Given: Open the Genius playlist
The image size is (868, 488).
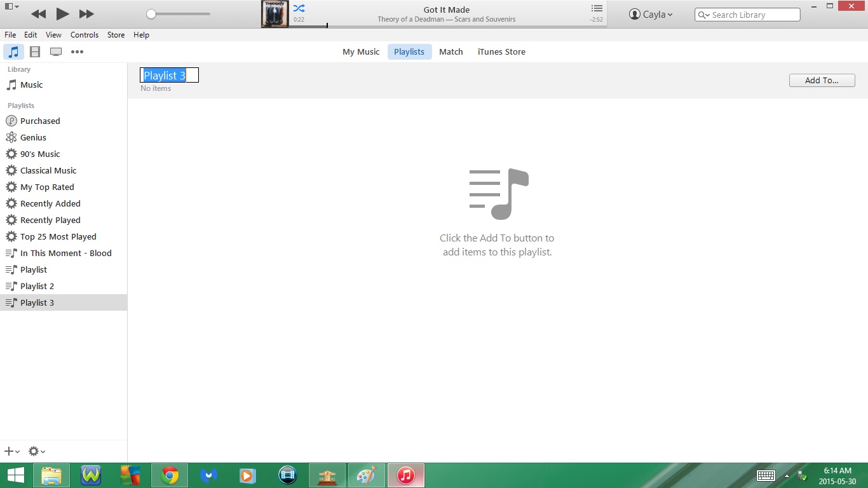Looking at the screenshot, I should (x=64, y=137).
